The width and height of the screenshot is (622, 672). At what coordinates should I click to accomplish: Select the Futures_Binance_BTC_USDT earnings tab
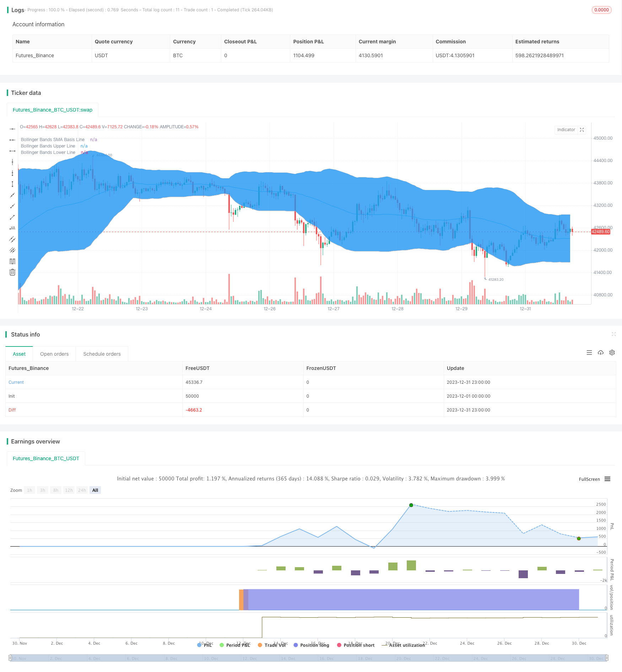pyautogui.click(x=46, y=458)
